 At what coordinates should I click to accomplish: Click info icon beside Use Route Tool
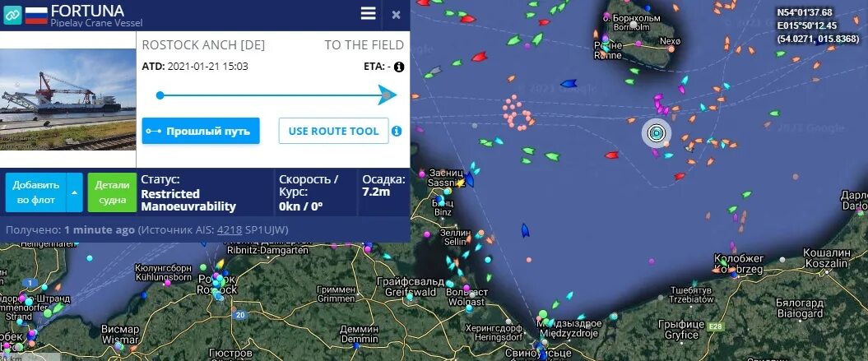point(397,132)
